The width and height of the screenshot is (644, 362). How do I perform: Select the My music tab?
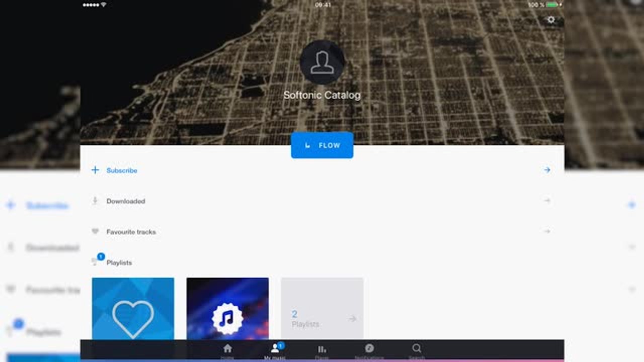coord(275,351)
